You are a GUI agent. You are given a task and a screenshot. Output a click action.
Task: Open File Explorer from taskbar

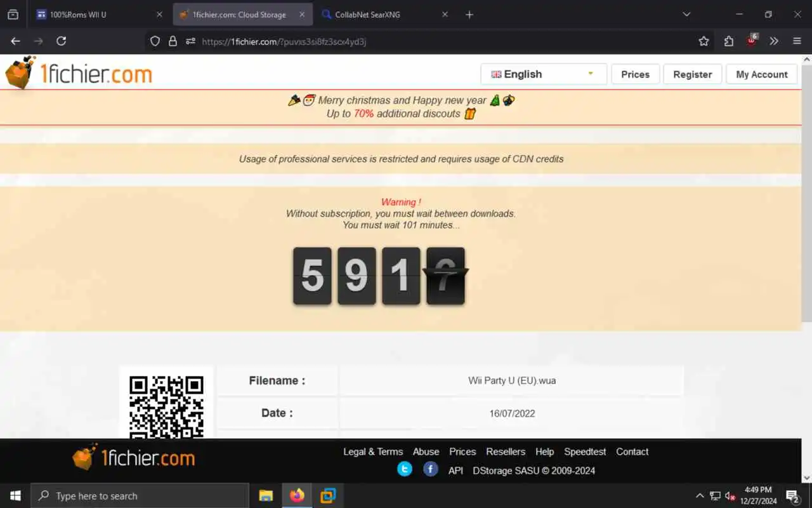click(x=266, y=496)
